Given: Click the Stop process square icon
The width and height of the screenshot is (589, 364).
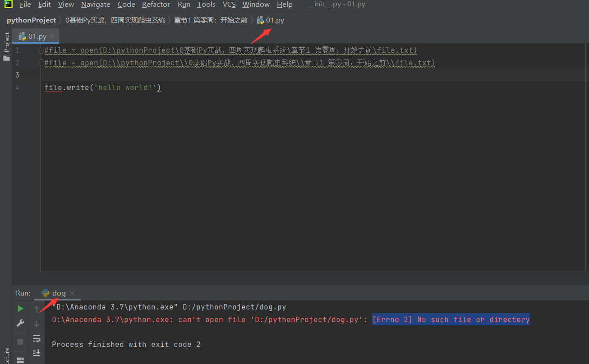Looking at the screenshot, I should point(20,342).
